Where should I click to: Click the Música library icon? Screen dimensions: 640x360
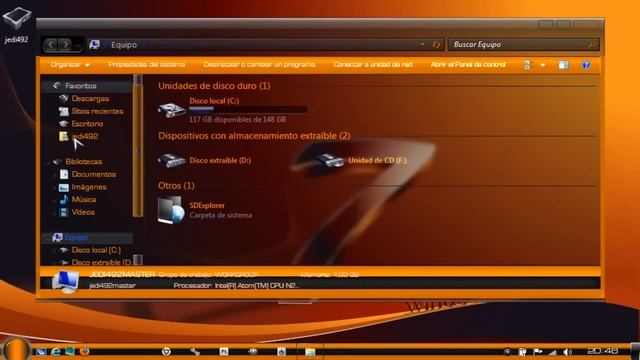click(x=64, y=200)
